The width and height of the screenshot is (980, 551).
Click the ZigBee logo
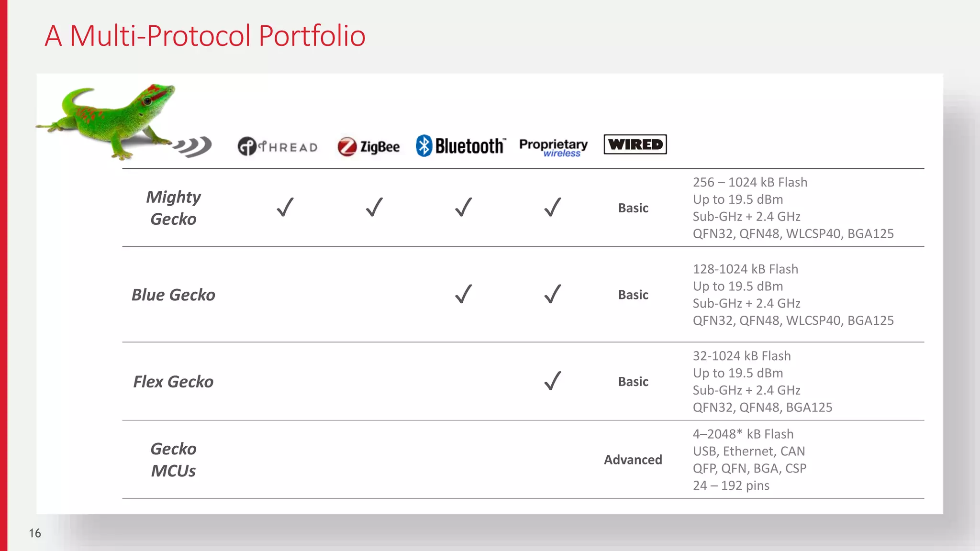pos(368,146)
